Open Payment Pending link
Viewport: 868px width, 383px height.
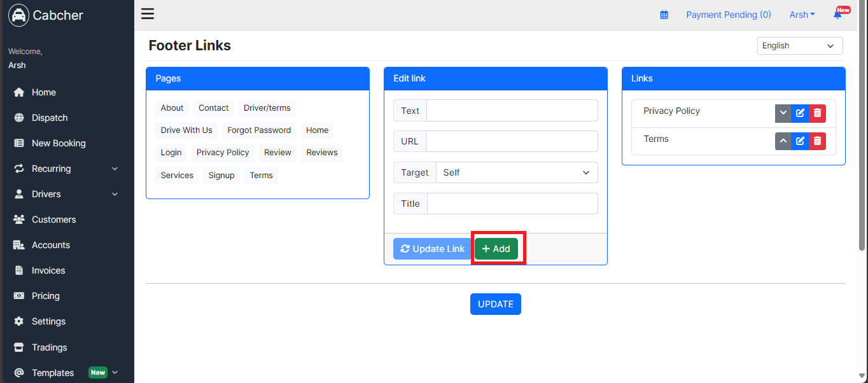click(729, 15)
